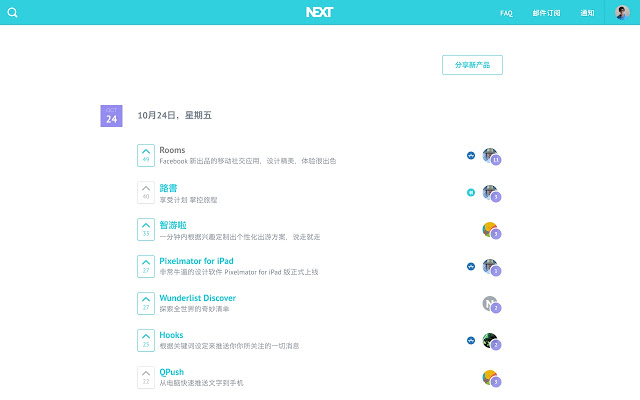This screenshot has height=400, width=640.
Task: Open the search icon in header
Action: (x=13, y=13)
